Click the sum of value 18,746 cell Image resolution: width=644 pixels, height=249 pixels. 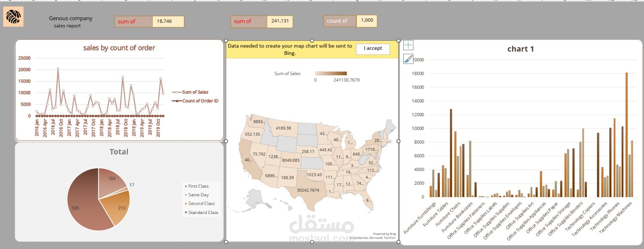point(168,21)
